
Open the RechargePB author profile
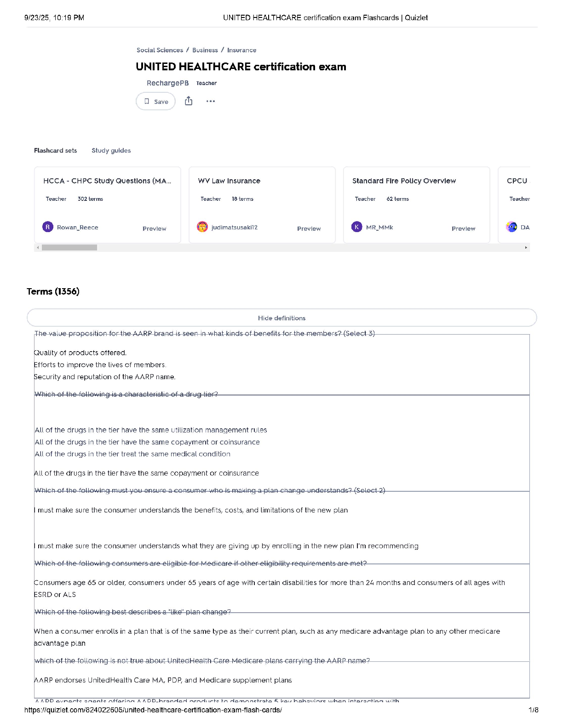point(167,83)
